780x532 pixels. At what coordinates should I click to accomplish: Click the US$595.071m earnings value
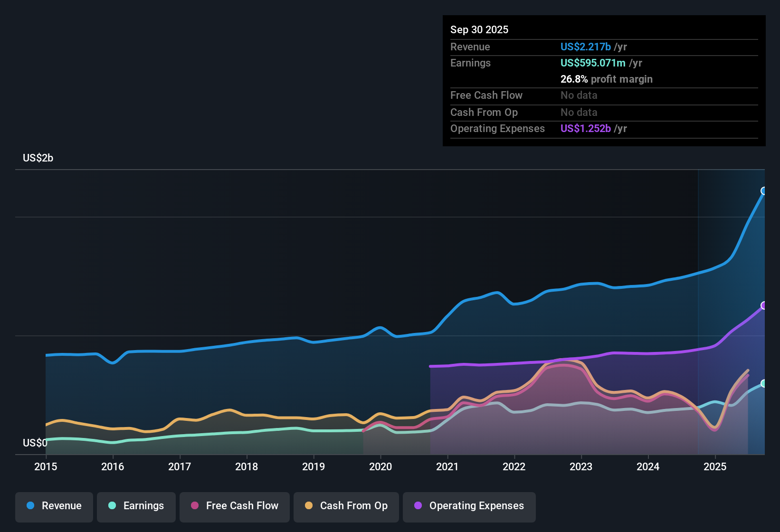(593, 63)
